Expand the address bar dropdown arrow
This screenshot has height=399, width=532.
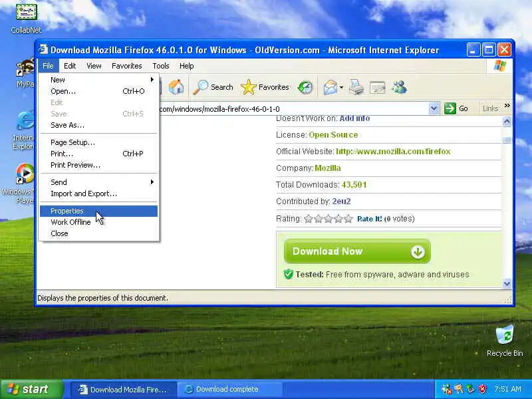click(x=434, y=108)
